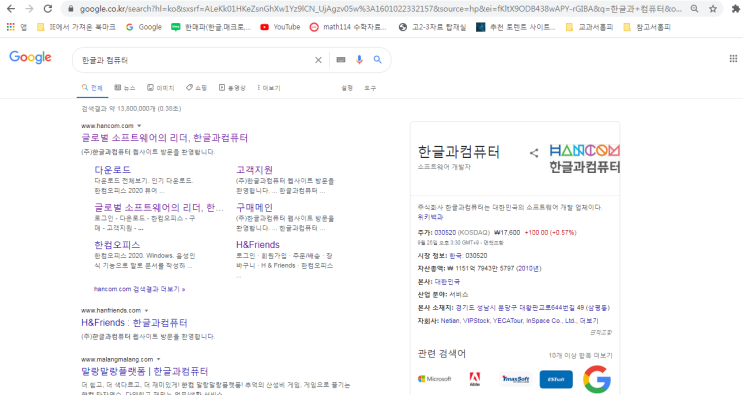
Task: Open the 참고서홈피 bookmark folder
Action: click(x=647, y=27)
